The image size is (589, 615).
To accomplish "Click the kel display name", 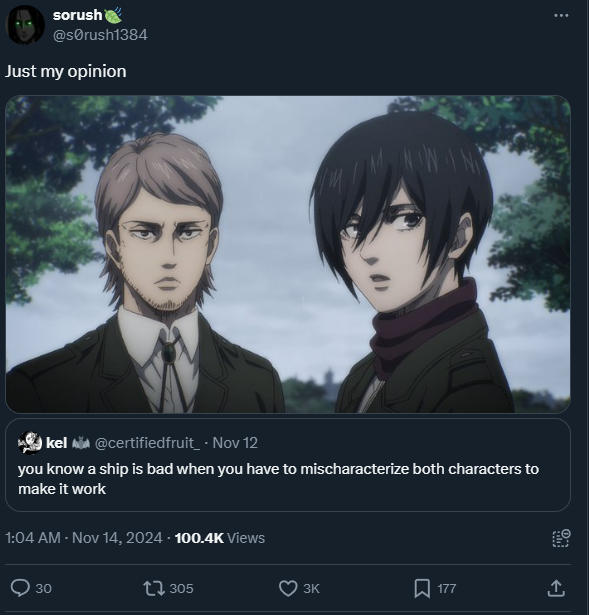I will [56, 443].
